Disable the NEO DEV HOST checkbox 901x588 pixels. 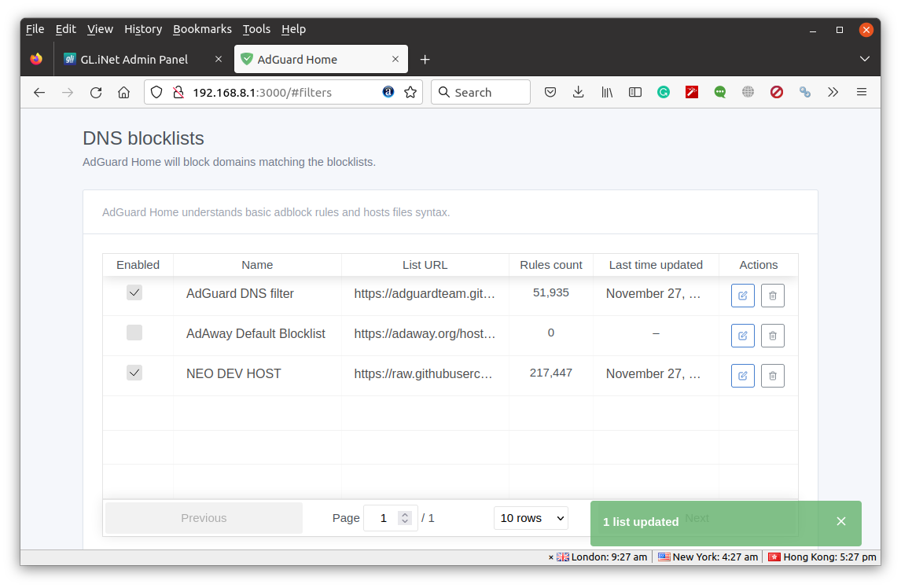point(134,373)
